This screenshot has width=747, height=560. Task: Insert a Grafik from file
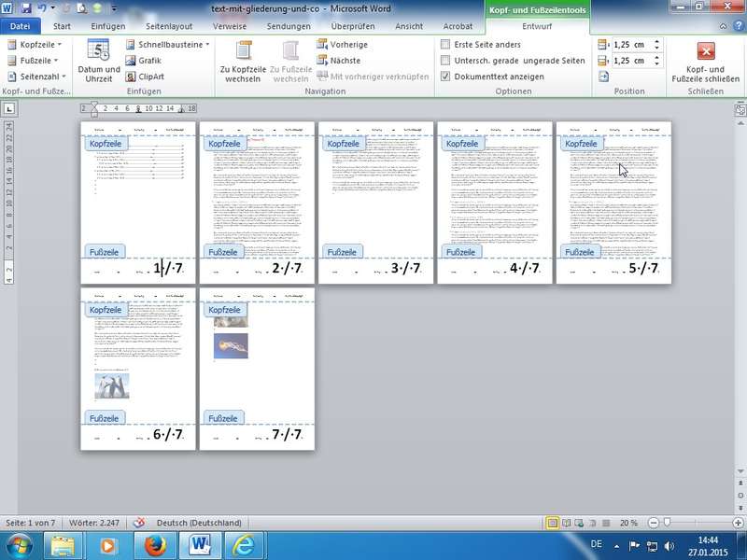149,60
